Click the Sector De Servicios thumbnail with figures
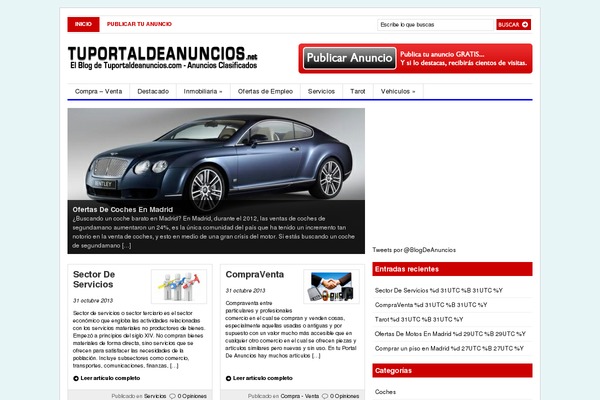Image resolution: width=600 pixels, height=400 pixels. point(179,287)
